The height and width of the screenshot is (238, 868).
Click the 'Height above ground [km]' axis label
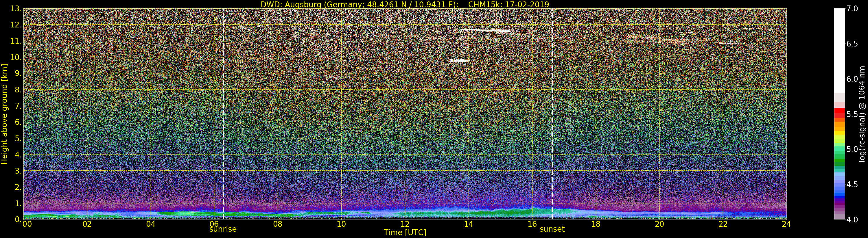(x=4, y=114)
